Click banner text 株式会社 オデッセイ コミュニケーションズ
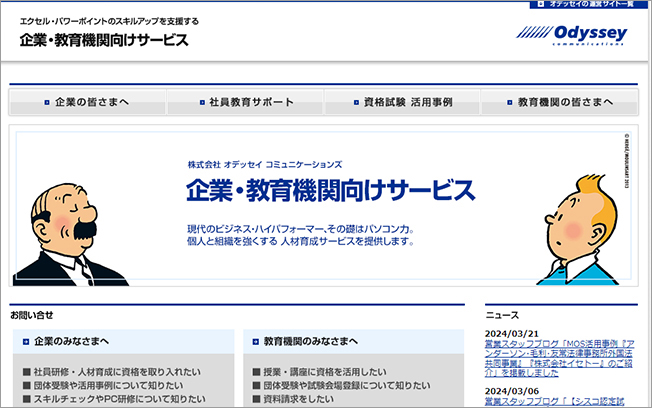Image resolution: width=652 pixels, height=408 pixels. click(x=265, y=165)
